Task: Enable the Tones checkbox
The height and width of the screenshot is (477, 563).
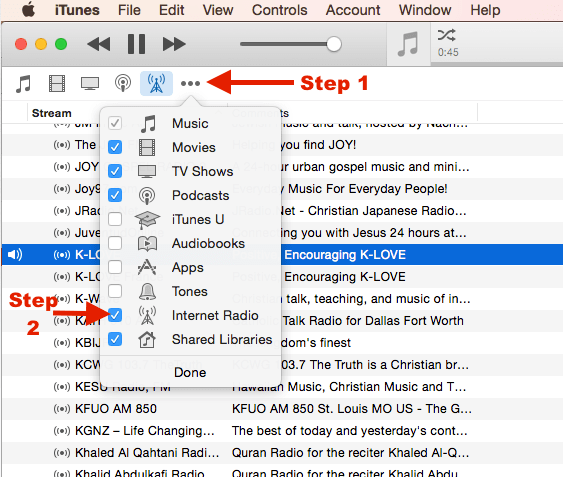Action: tap(115, 291)
